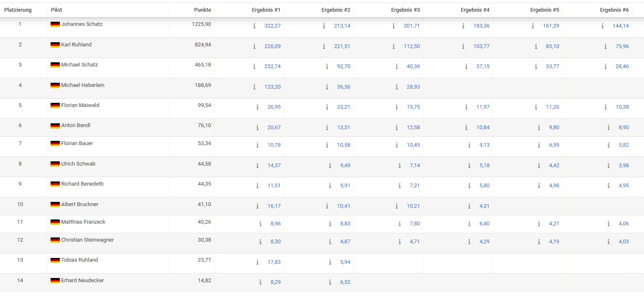Viewport: 644px width, 296px height.
Task: Click the Pilot column header
Action: coord(56,10)
